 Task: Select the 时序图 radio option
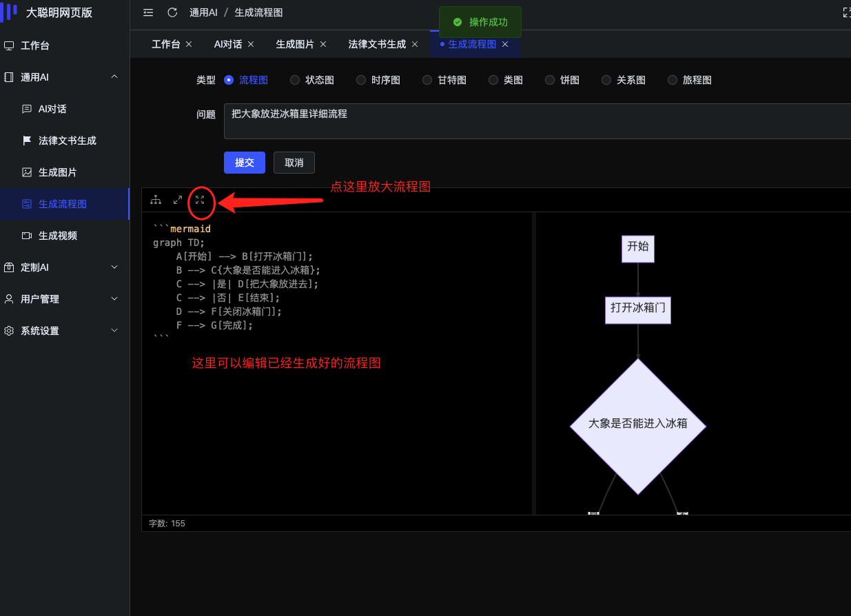(361, 80)
